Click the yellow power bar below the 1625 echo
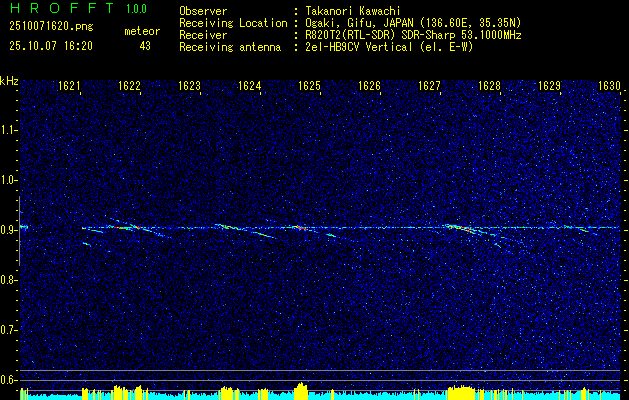 (300, 391)
